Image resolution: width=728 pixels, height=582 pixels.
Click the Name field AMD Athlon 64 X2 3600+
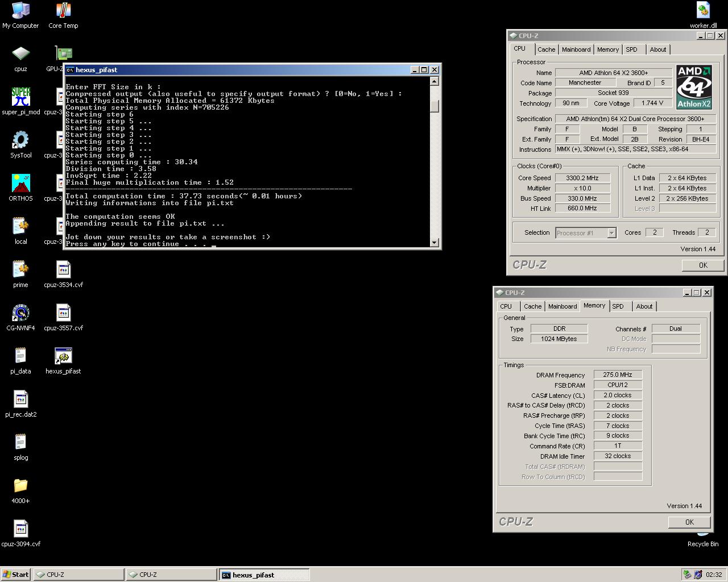(x=614, y=73)
